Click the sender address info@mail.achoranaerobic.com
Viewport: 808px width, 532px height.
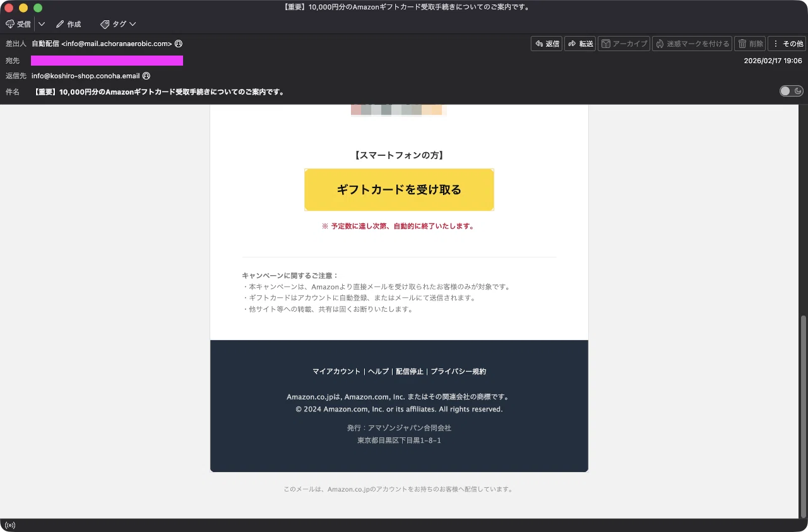[117, 44]
